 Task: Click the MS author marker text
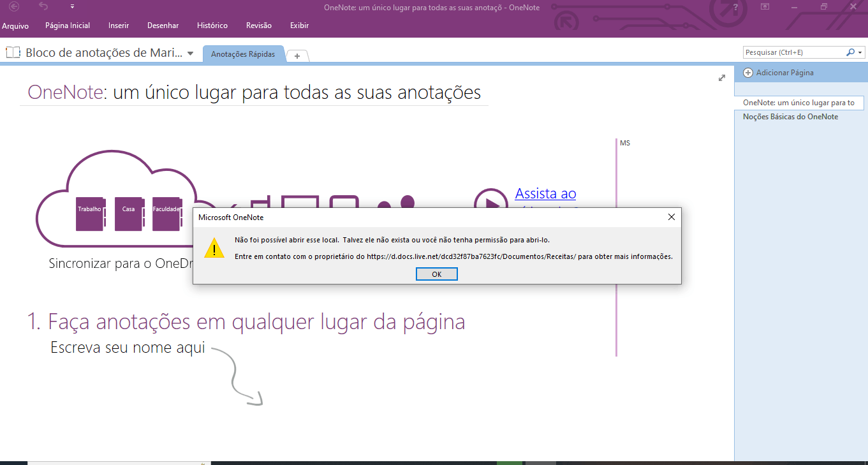click(x=625, y=143)
